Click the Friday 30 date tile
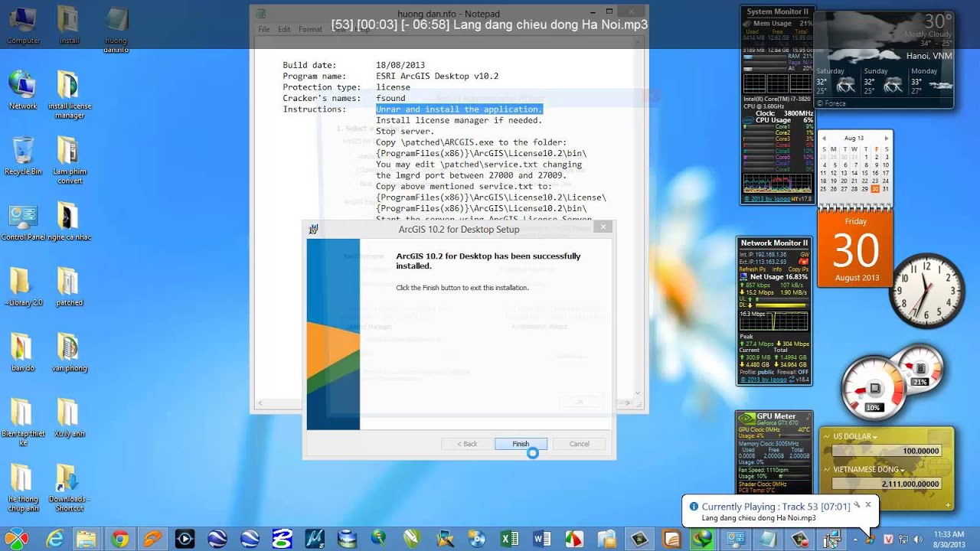980x551 pixels. [855, 247]
